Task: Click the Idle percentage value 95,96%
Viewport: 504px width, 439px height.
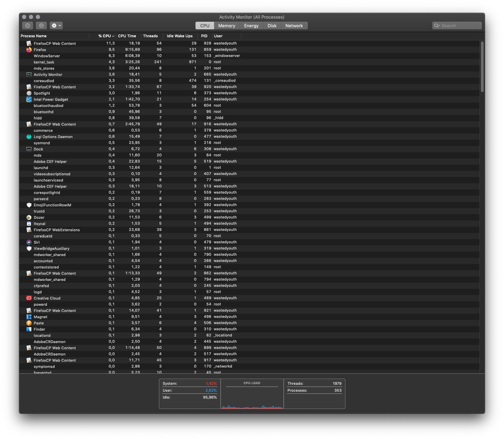Action: coord(210,397)
